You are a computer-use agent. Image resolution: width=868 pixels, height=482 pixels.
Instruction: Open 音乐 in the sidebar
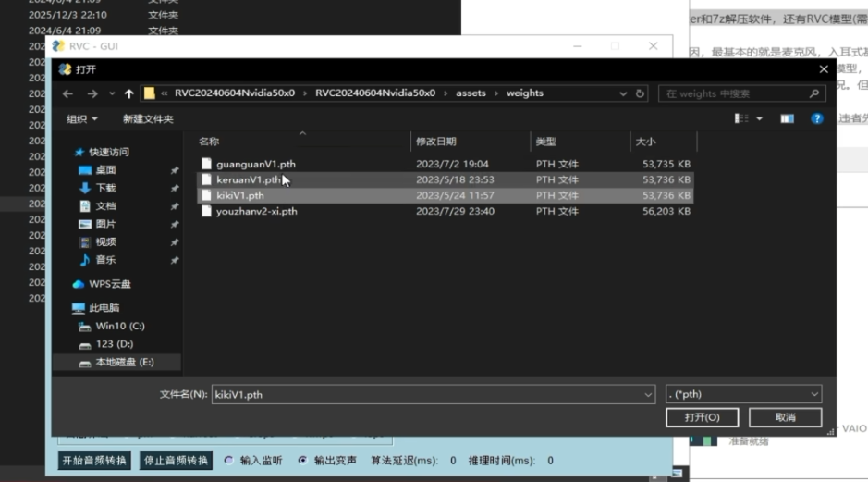click(105, 260)
